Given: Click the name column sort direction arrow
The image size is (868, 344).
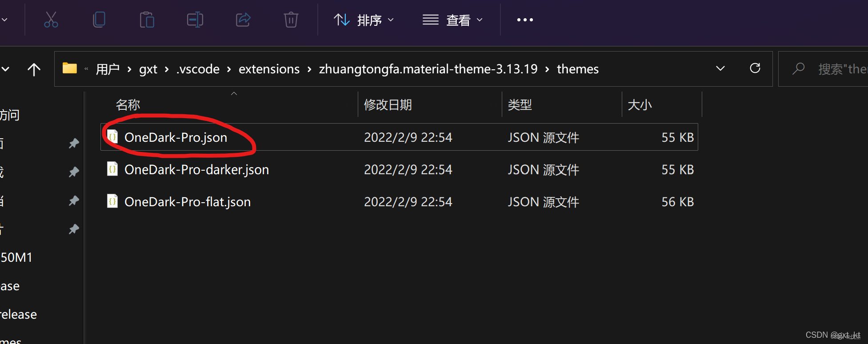Looking at the screenshot, I should pos(234,94).
